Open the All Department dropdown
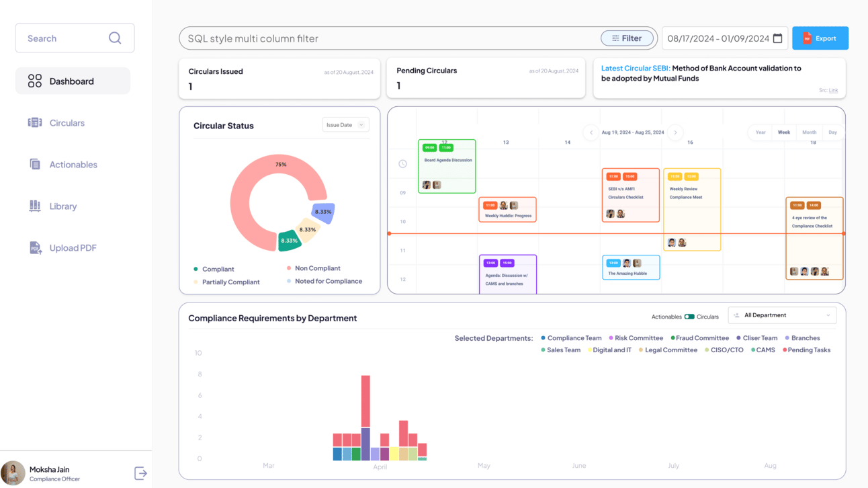868x488 pixels. tap(783, 315)
